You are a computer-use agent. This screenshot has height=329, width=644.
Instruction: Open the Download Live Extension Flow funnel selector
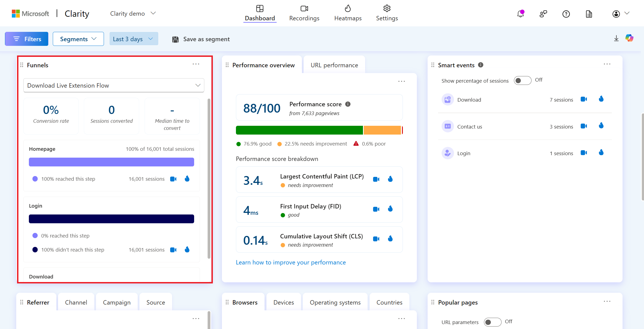coord(114,85)
